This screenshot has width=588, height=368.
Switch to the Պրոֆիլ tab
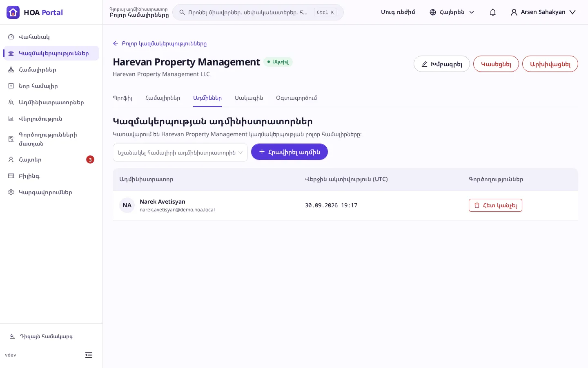[122, 98]
